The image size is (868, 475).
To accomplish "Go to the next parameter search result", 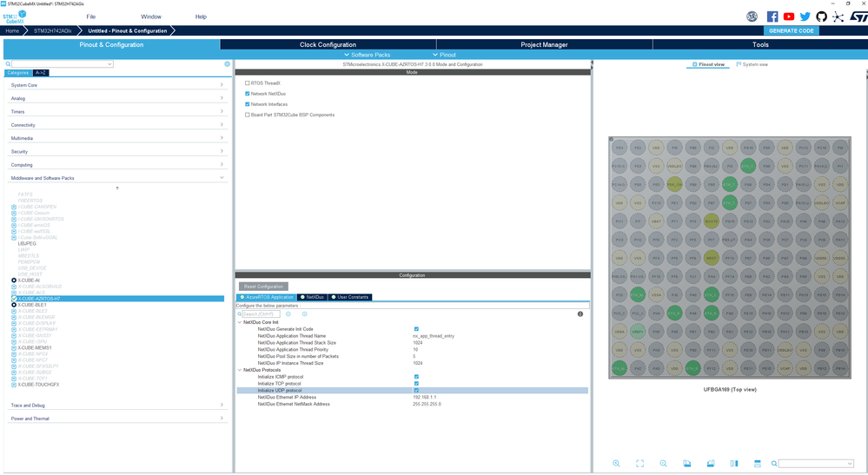I will [304, 314].
